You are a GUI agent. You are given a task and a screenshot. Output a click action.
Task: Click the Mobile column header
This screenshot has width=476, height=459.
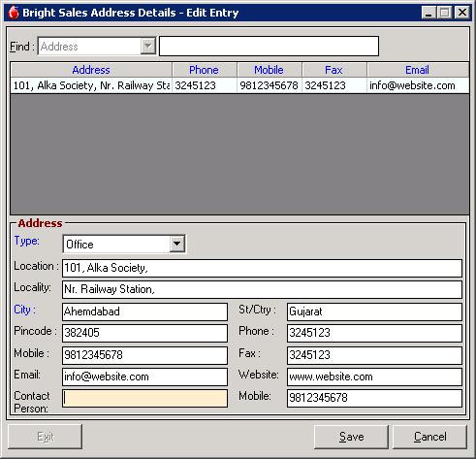[270, 70]
